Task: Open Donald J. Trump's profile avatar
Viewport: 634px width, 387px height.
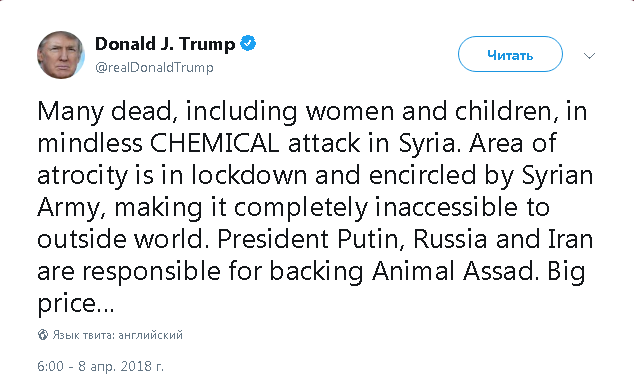Action: pos(61,55)
